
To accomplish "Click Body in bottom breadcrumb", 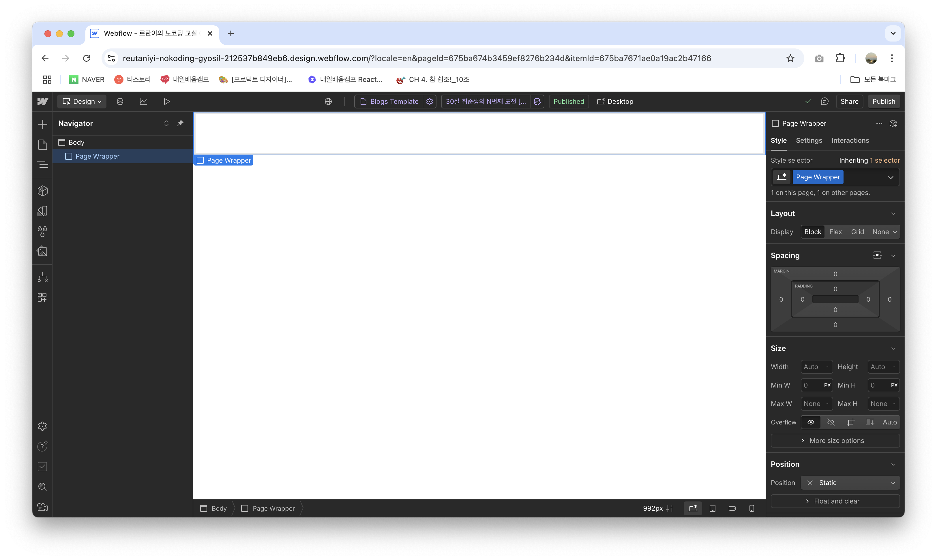I will coord(214,508).
